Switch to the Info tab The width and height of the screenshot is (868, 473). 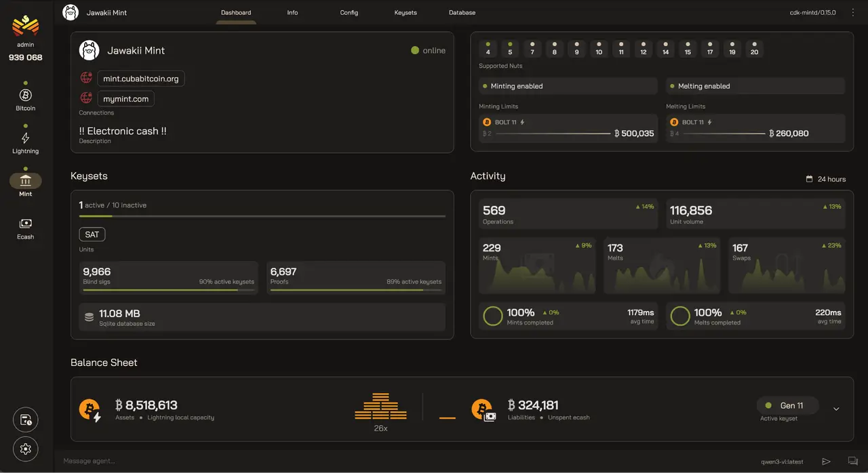click(292, 12)
